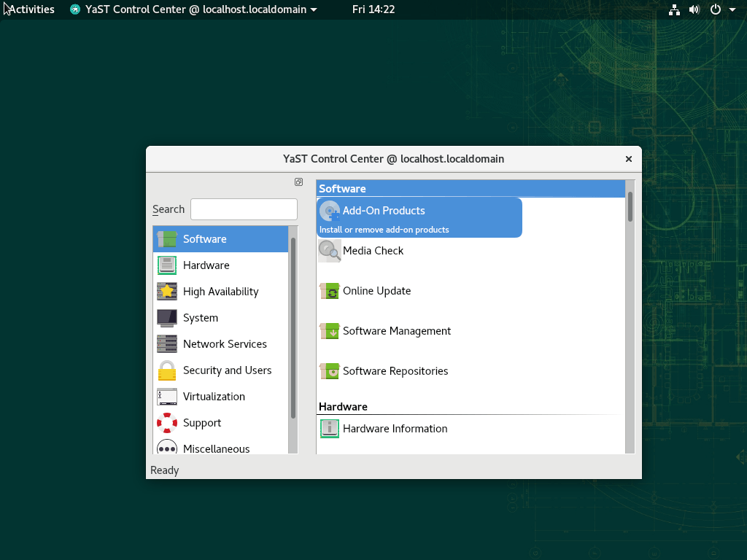747x560 pixels.
Task: Click the Software Repositories disc-box icon
Action: click(x=330, y=371)
